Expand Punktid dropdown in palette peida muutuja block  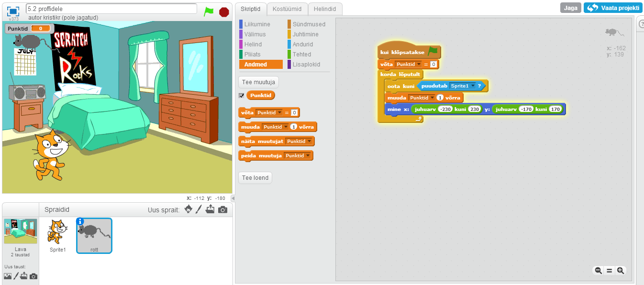[x=308, y=156]
